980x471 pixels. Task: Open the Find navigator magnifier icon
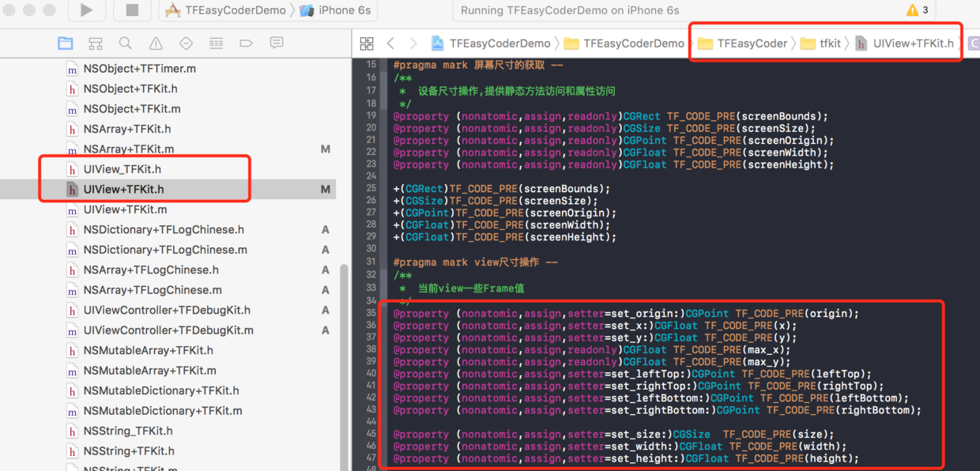click(x=126, y=43)
